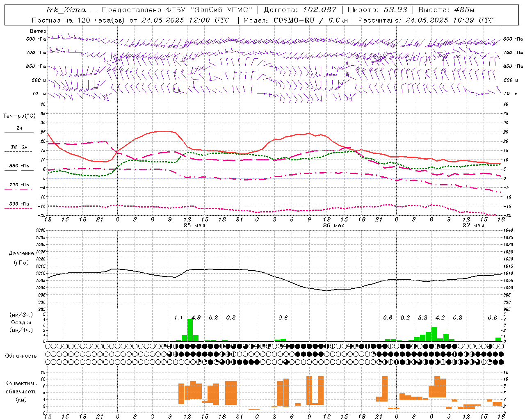The height and width of the screenshot is (420, 525).
Task: Click the 4.2 precipitation total value
Action: click(440, 318)
